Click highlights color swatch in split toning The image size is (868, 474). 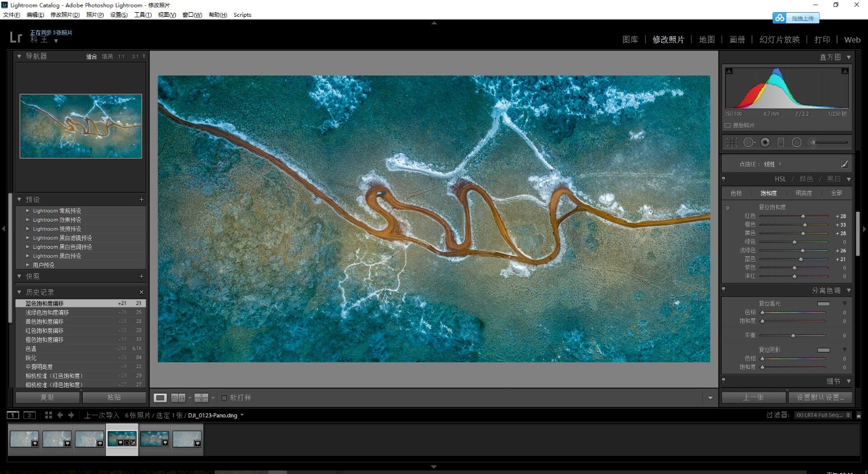tap(823, 304)
